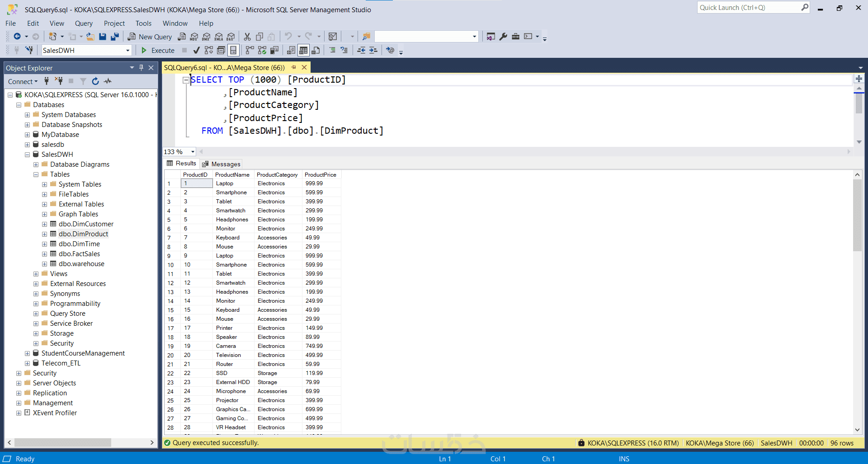This screenshot has width=868, height=464.
Task: Click the Open File folder icon
Action: pos(90,37)
